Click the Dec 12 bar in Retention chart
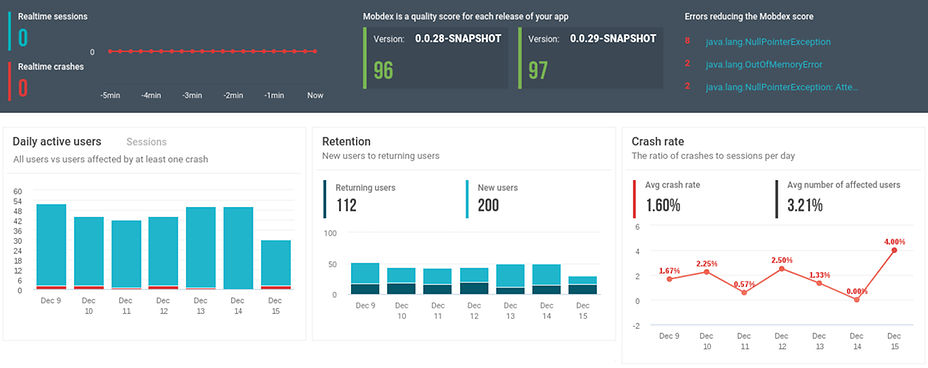This screenshot has width=928, height=368. point(474,281)
